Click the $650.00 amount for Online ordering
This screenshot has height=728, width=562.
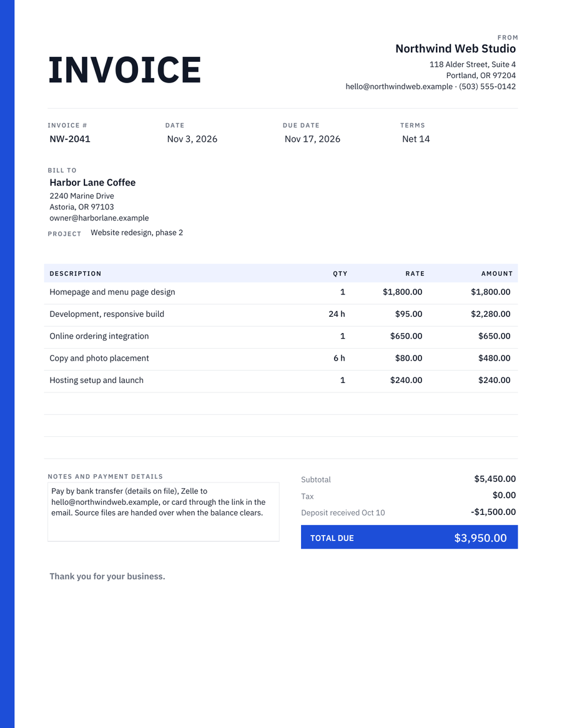494,336
